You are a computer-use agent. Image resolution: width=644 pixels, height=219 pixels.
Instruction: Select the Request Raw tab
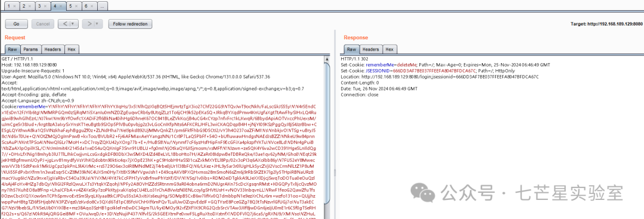pyautogui.click(x=13, y=49)
